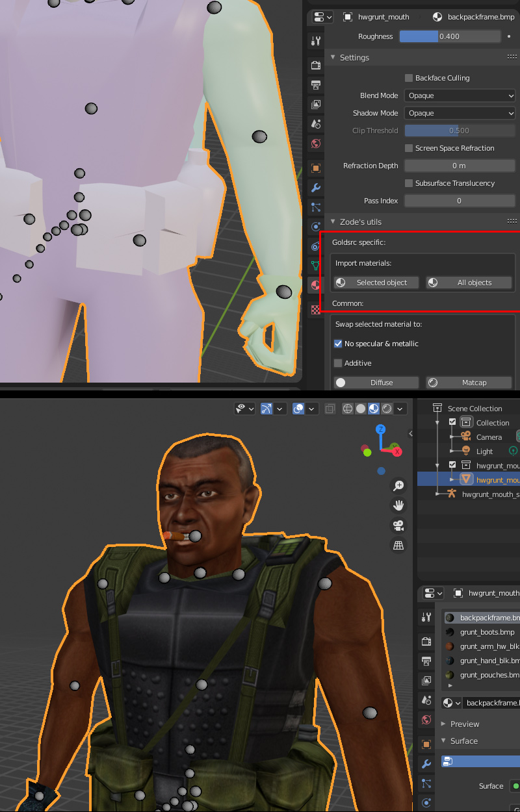Screen dimensions: 520x812
Task: Open Object Data (mesh) tab in upper editor
Action: 316,265
